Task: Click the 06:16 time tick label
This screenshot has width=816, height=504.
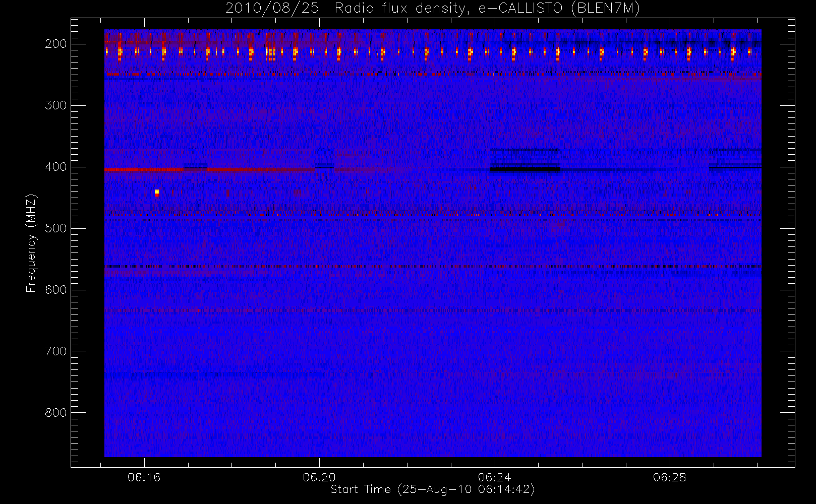Action: (144, 477)
